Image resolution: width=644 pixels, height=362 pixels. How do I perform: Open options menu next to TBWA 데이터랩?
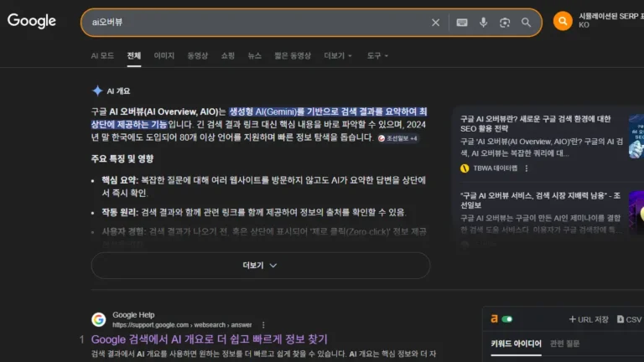pyautogui.click(x=527, y=168)
